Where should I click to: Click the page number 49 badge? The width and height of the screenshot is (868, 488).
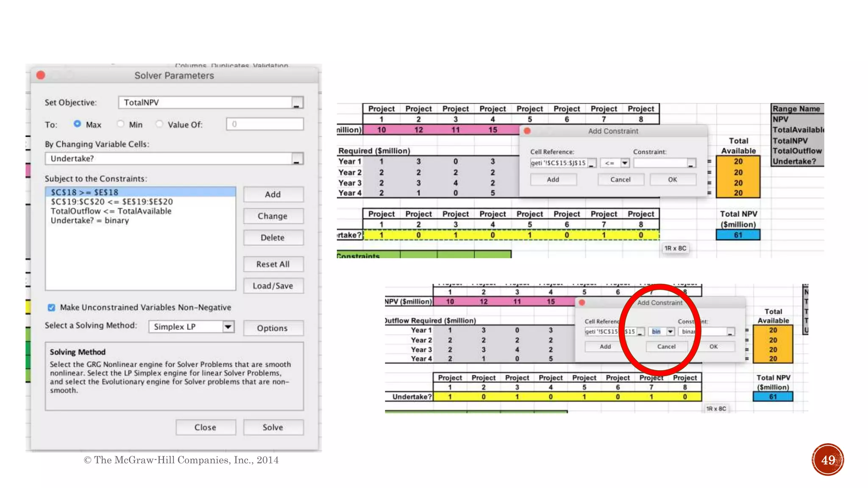828,460
